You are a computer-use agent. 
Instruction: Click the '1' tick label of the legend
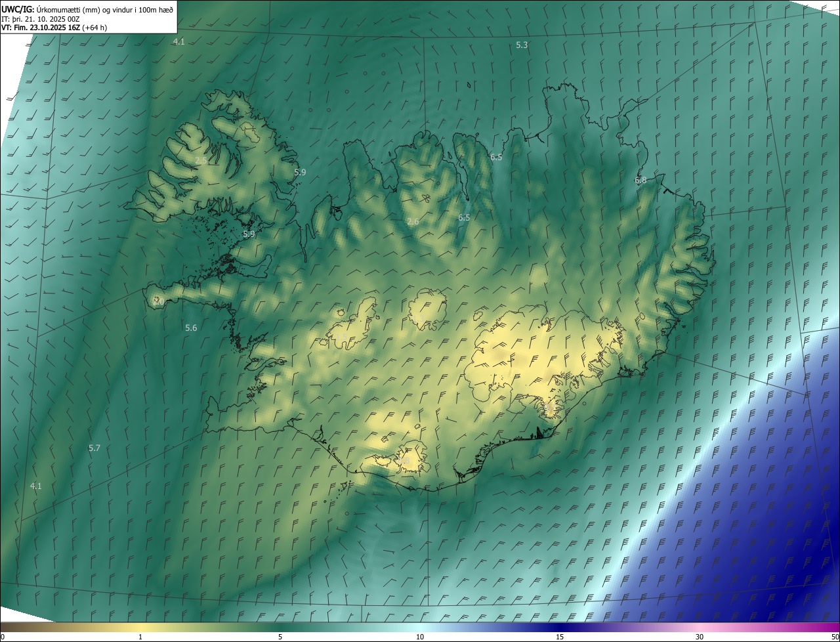[140, 637]
